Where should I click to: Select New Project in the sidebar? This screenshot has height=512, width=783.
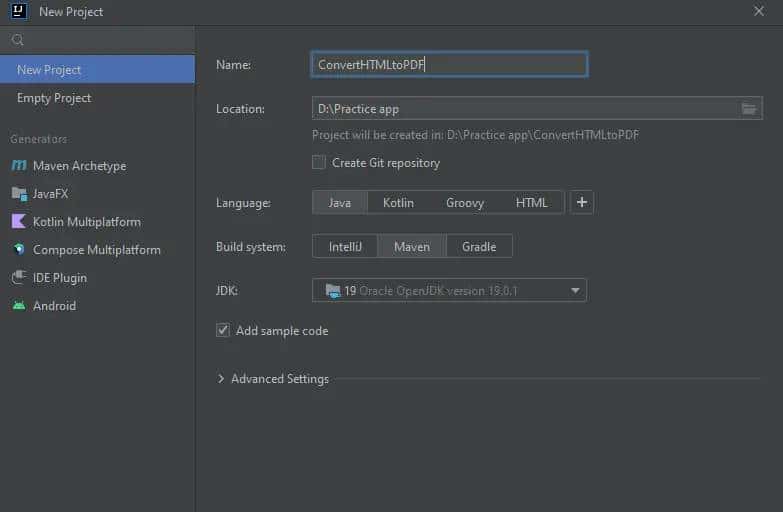coord(97,69)
